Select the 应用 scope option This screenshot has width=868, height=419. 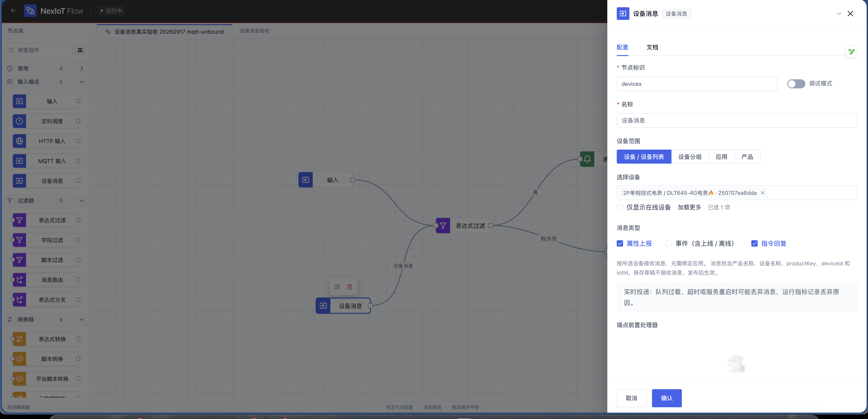pos(721,157)
